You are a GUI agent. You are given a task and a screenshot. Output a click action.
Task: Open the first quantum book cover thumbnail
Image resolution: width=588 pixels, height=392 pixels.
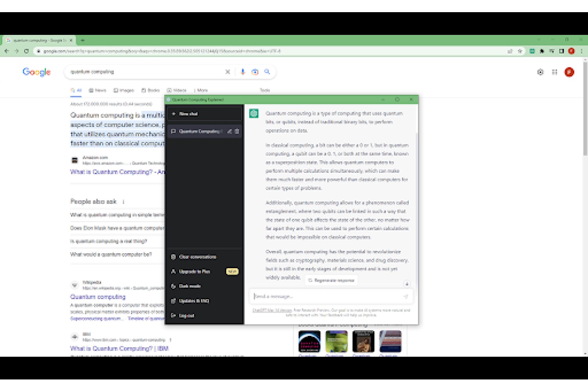tap(309, 341)
